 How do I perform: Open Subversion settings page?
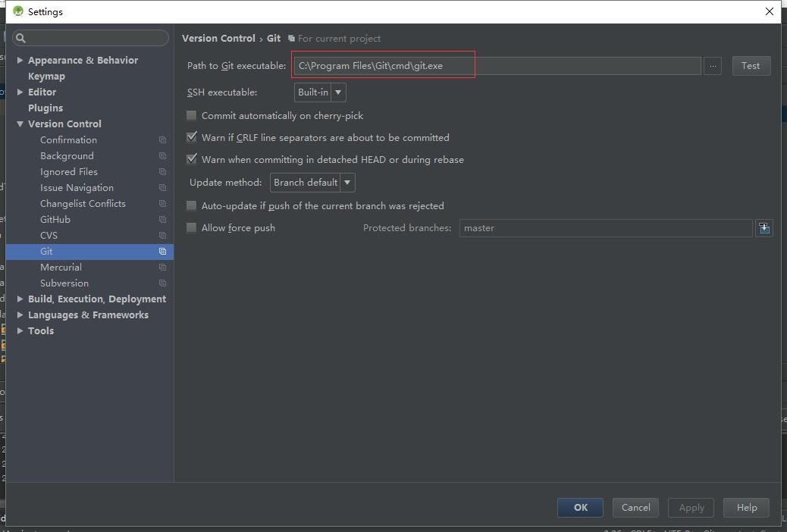pyautogui.click(x=64, y=283)
